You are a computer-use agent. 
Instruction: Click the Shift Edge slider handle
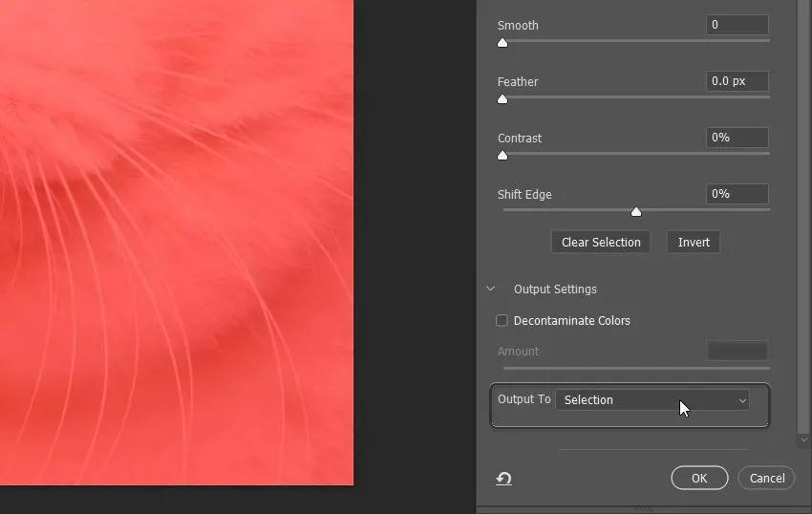click(x=636, y=211)
